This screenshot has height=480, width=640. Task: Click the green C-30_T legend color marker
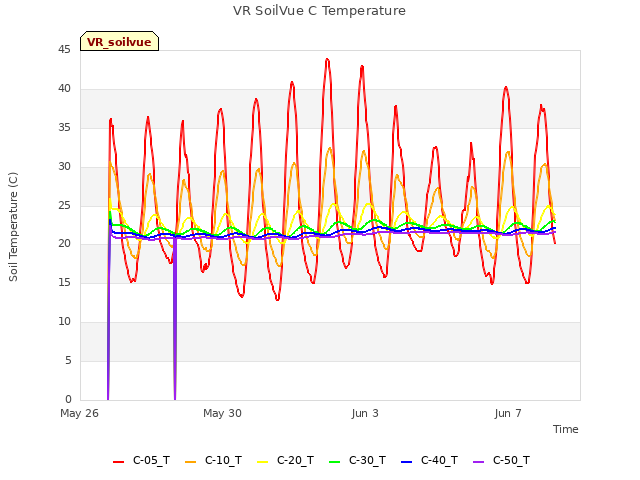point(334,462)
